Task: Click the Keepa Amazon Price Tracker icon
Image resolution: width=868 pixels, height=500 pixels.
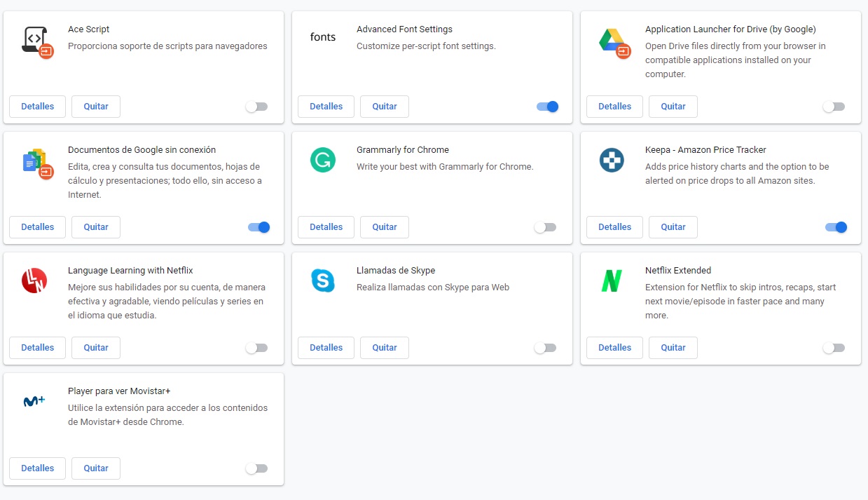Action: point(612,161)
